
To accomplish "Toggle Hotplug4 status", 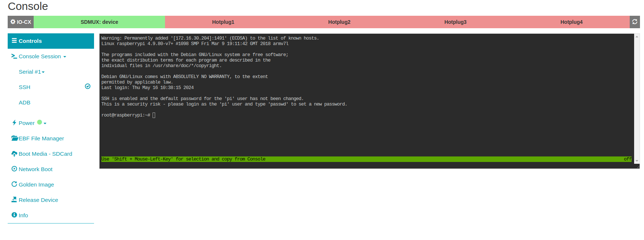I will point(572,22).
